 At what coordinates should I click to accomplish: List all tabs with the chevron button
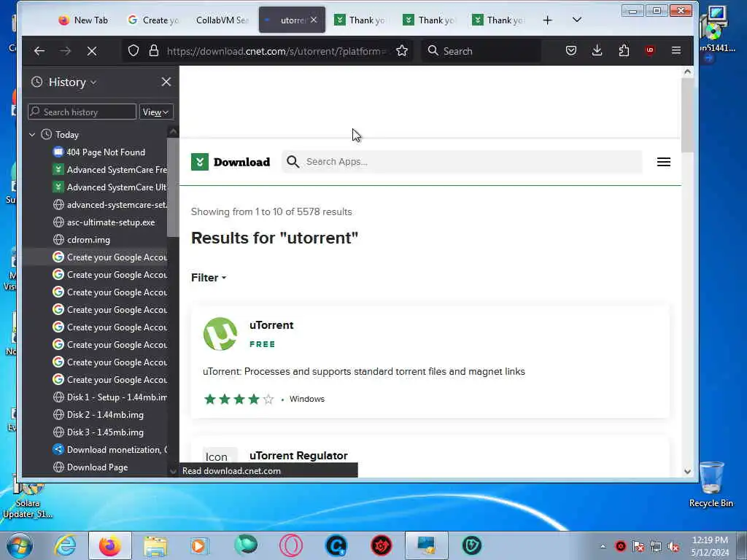pyautogui.click(x=576, y=20)
